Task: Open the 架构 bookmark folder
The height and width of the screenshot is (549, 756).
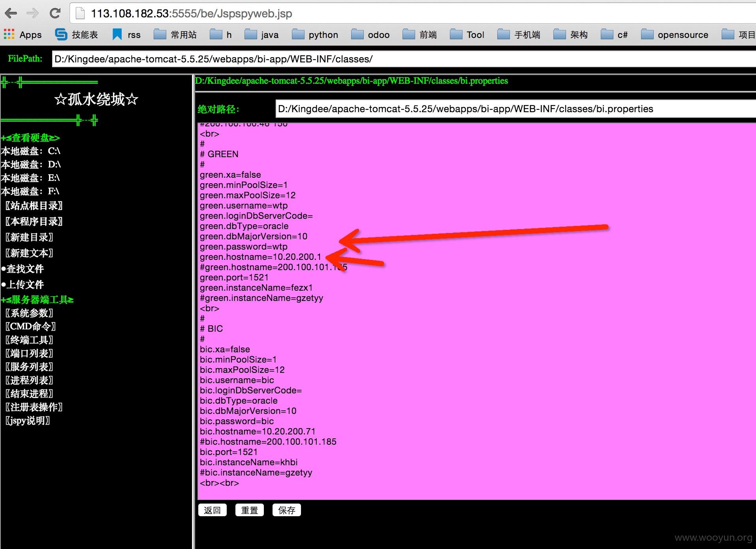Action: [570, 35]
